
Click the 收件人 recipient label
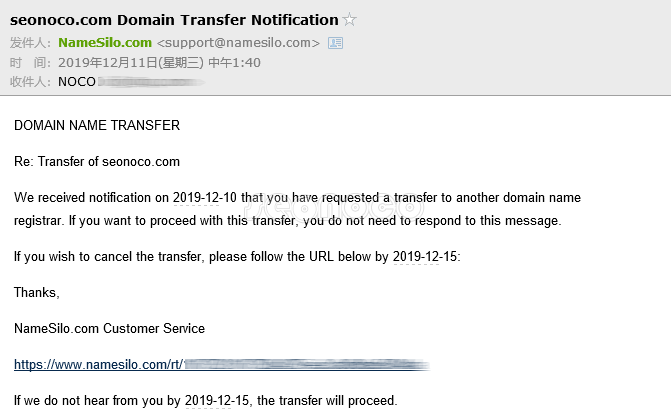[x=30, y=81]
